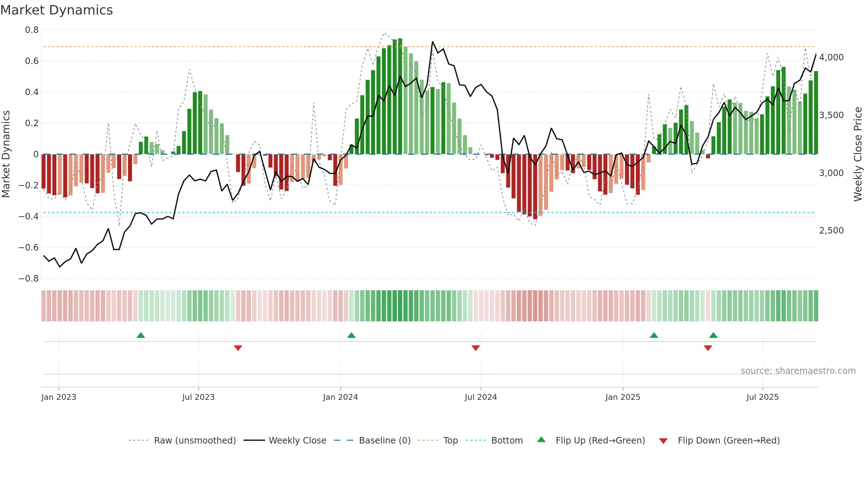Click the '2,500' right axis tick label
This screenshot has width=868, height=488.
click(x=831, y=230)
